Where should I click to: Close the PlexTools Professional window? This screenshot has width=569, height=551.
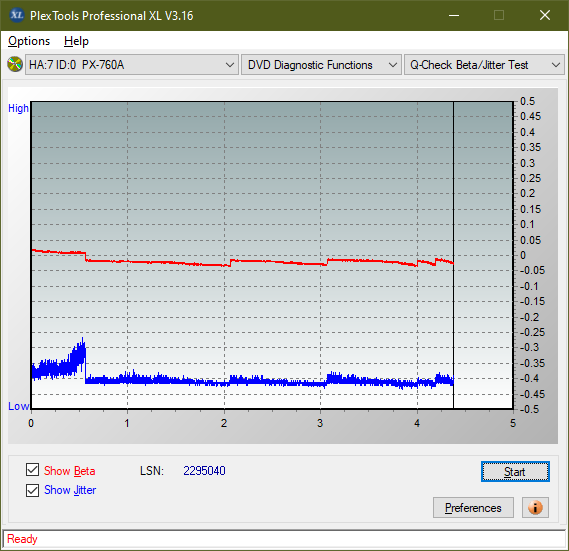click(545, 15)
